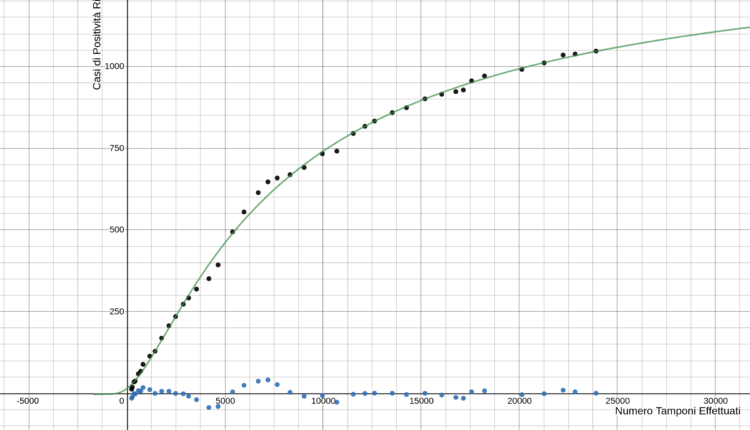Click the -5000 tick label on x-axis
The image size is (750, 430).
click(28, 401)
